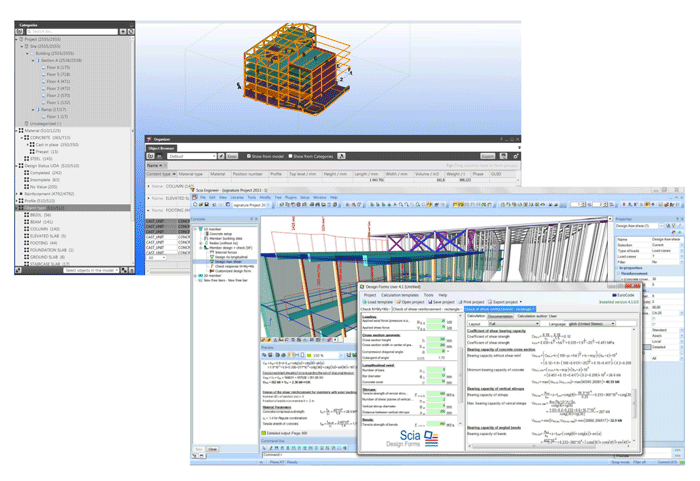Toggle Show from Categories checkbox

pos(290,157)
